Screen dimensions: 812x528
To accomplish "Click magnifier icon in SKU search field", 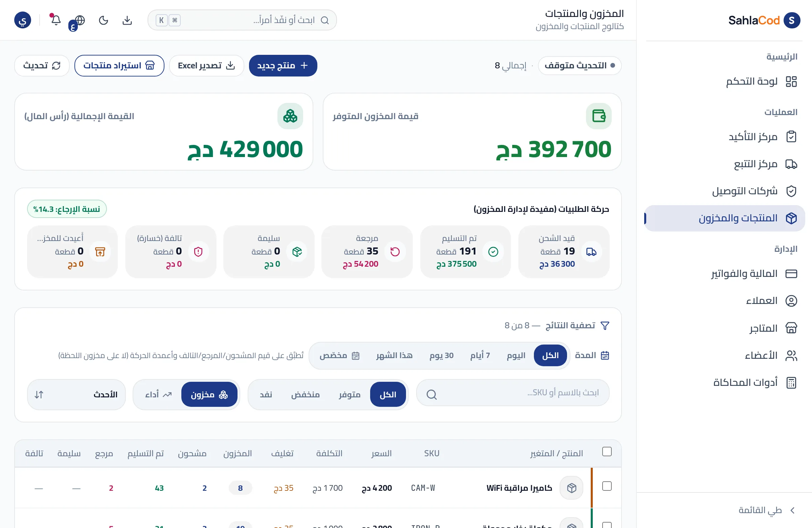I will coord(432,395).
